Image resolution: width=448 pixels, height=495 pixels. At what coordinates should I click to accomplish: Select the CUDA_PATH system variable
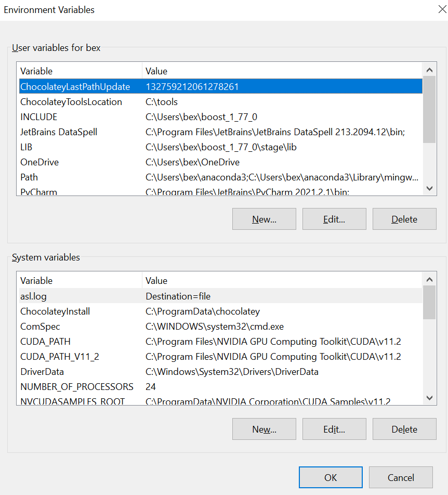pyautogui.click(x=78, y=341)
